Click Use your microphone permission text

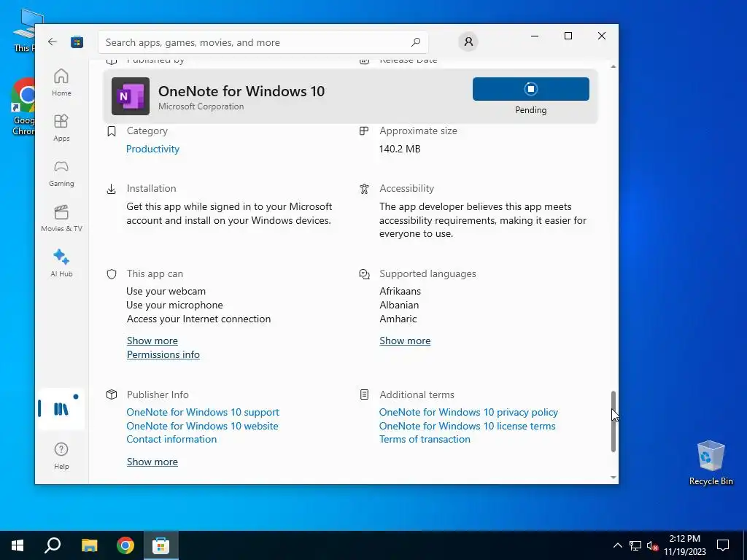tap(174, 305)
